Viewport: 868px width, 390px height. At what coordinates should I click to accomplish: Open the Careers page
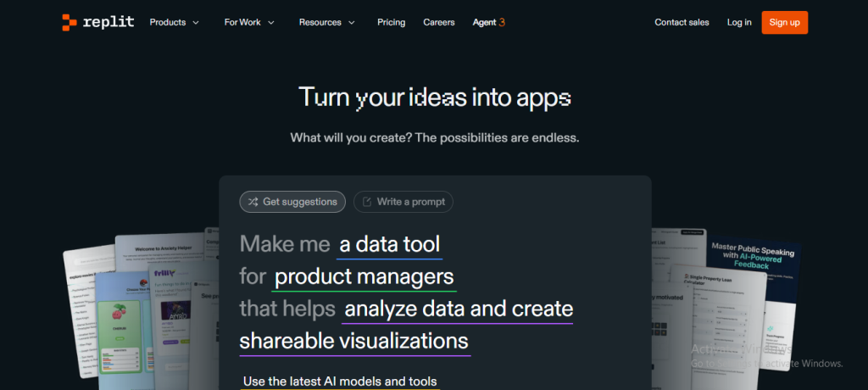[x=439, y=22]
